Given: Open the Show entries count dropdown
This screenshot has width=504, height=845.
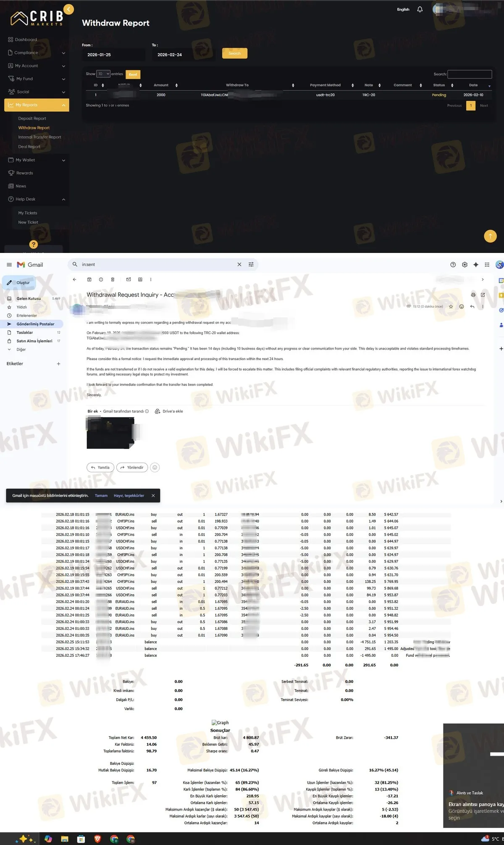Looking at the screenshot, I should [x=103, y=74].
